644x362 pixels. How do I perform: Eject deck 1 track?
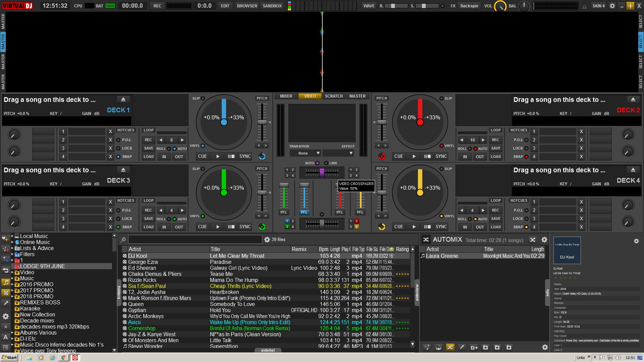(123, 100)
